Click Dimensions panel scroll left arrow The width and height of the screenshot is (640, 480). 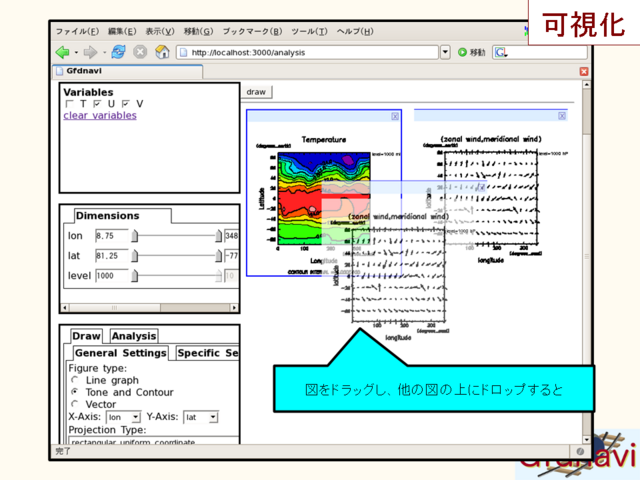coord(65,307)
